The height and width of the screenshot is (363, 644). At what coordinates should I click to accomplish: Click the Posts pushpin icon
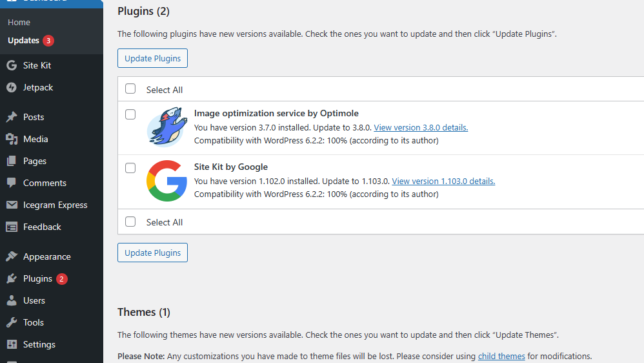coord(12,117)
